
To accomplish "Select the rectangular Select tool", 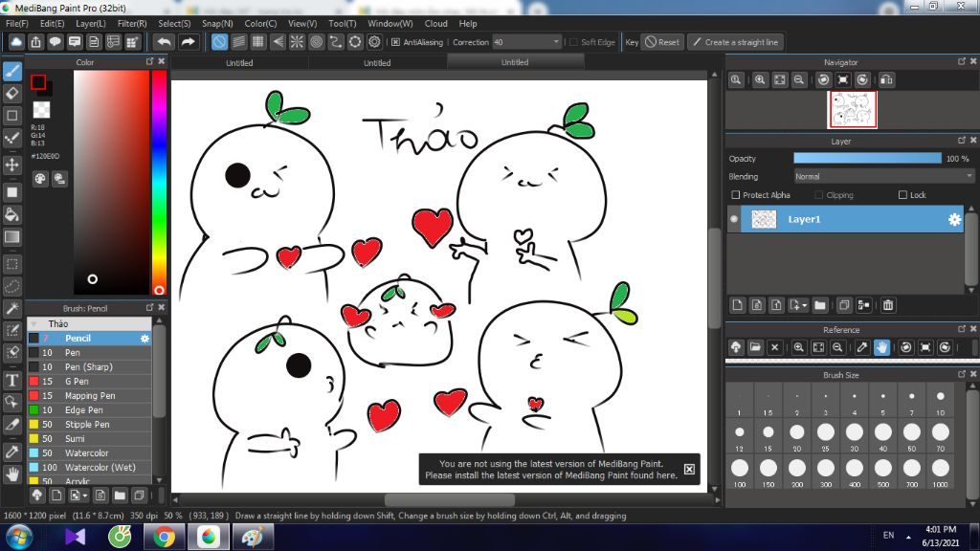I will [11, 264].
